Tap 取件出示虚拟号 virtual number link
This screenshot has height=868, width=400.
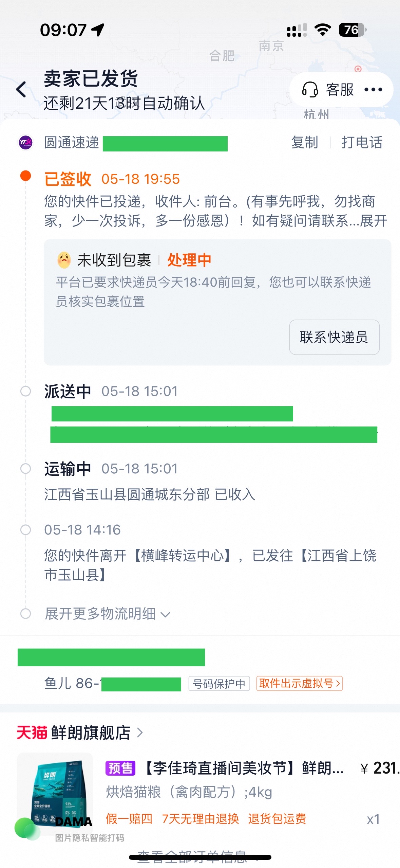pos(299,683)
